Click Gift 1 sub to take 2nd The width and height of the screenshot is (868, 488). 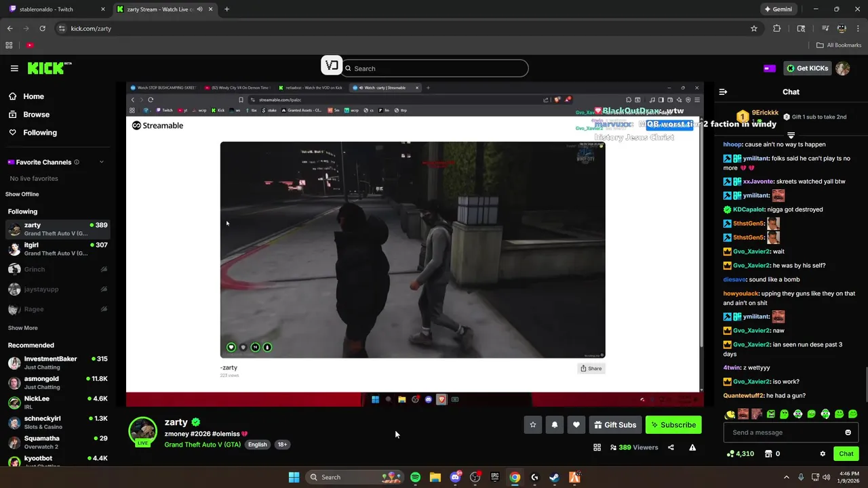814,117
